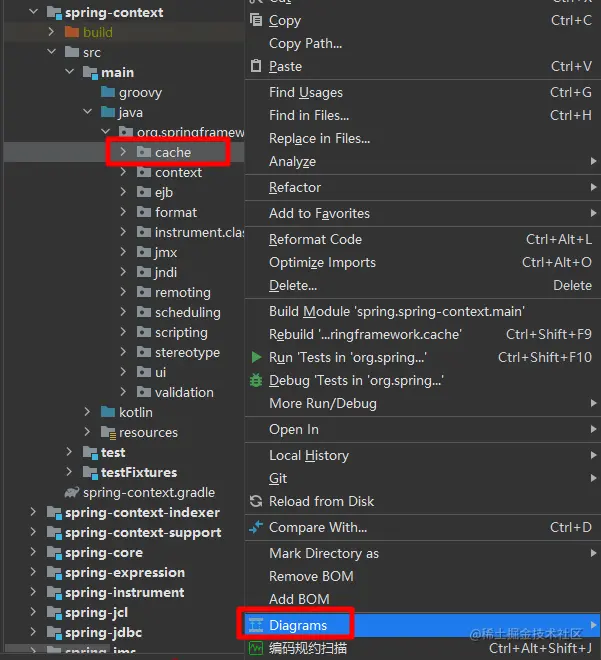Open More Run/Debug submenu

tap(423, 403)
